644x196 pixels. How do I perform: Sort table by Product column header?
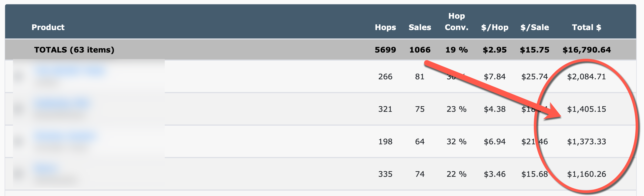coord(48,27)
